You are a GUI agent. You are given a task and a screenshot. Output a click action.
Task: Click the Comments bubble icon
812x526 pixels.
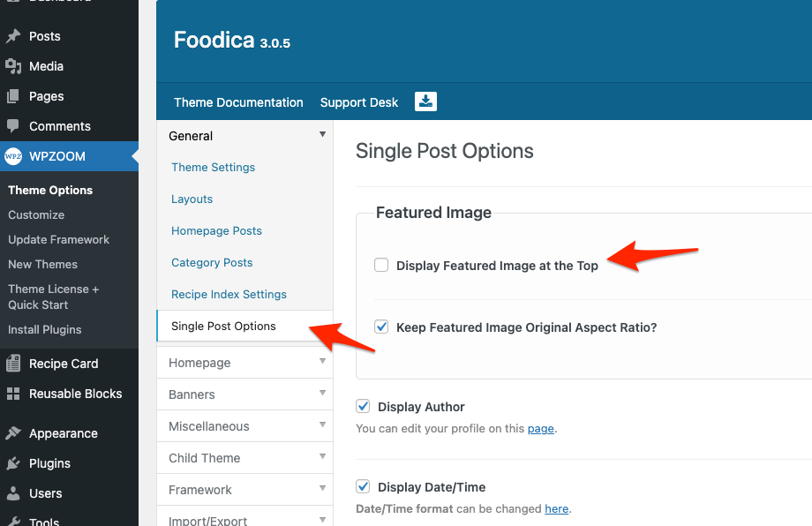[13, 126]
